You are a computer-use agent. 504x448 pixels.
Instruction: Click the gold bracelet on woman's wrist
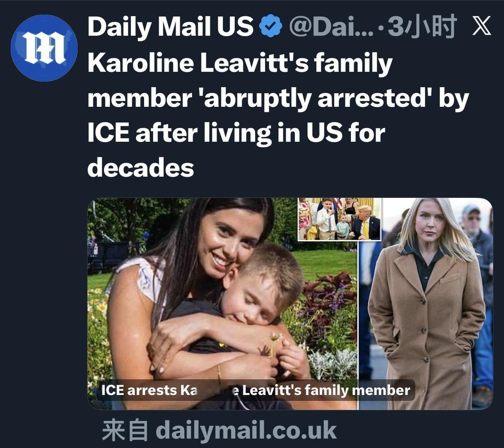coord(219,372)
